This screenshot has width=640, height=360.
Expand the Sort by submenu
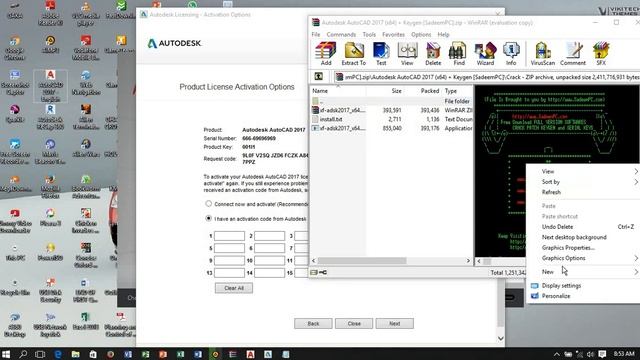pos(583,182)
